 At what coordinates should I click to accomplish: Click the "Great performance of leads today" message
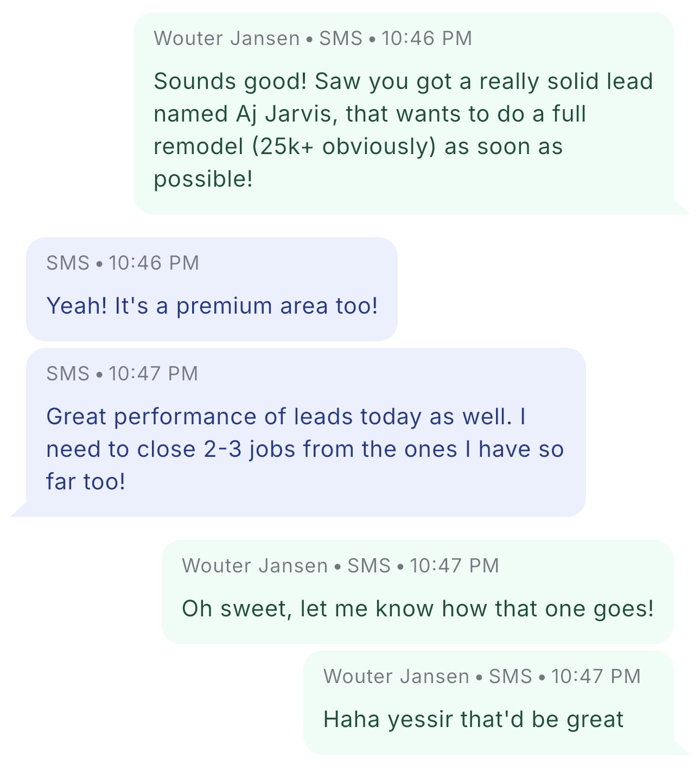pyautogui.click(x=285, y=417)
